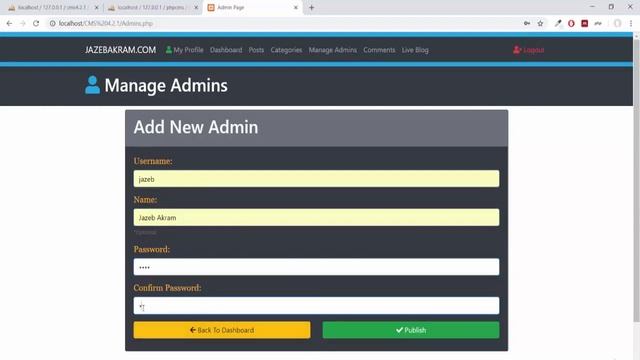Click the eyedropper extension icon
Image resolution: width=640 pixels, height=360 pixels.
click(558, 24)
